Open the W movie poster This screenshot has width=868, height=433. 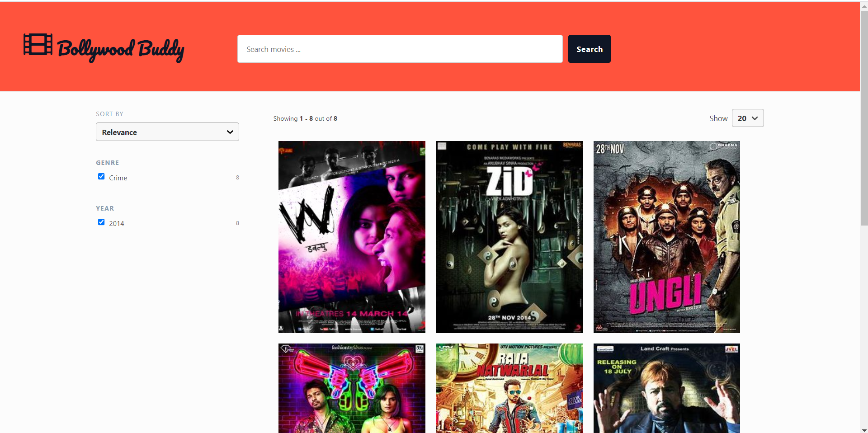pos(352,237)
